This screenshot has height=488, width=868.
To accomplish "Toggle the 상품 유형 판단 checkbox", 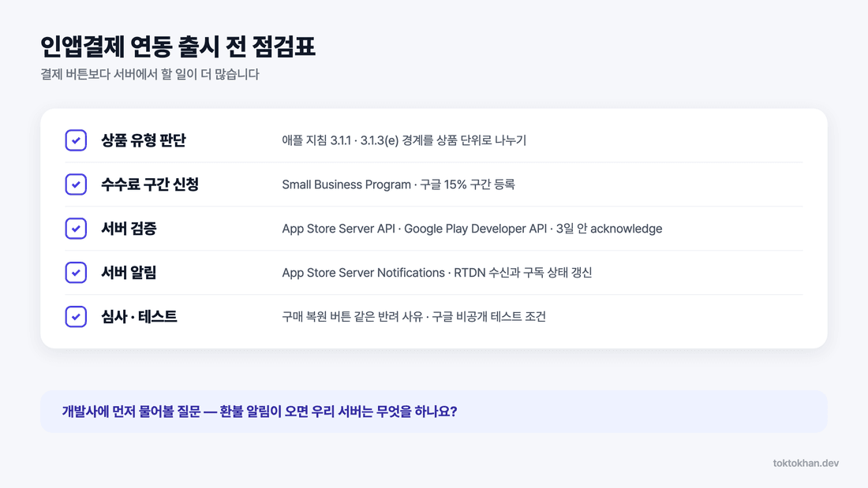I will pyautogui.click(x=76, y=140).
